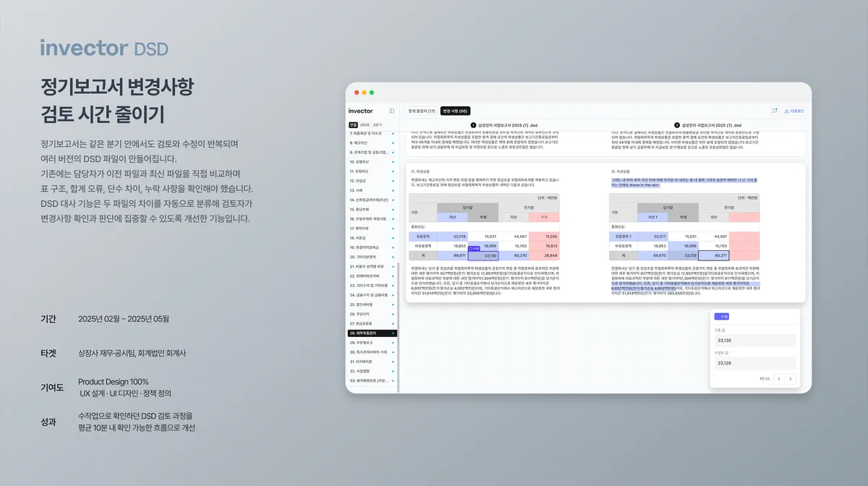868x486 pixels.
Task: Click the 자산 1 header in right table
Action: click(x=653, y=217)
